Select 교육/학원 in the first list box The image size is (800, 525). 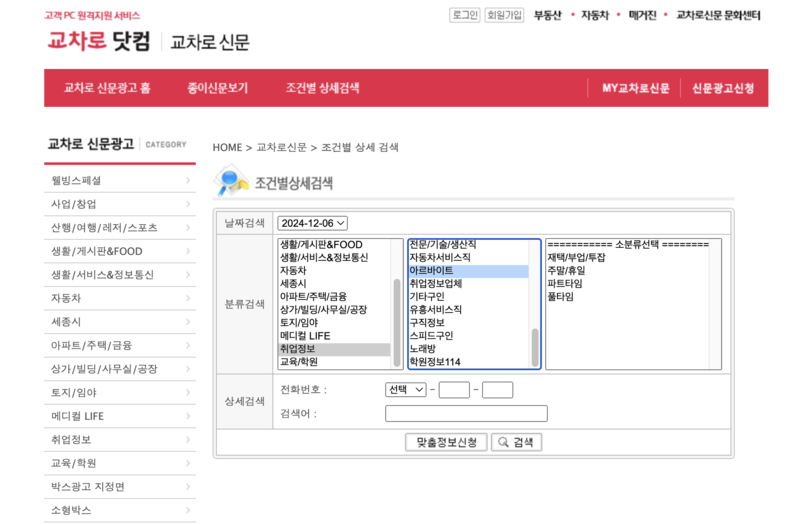tap(335, 362)
